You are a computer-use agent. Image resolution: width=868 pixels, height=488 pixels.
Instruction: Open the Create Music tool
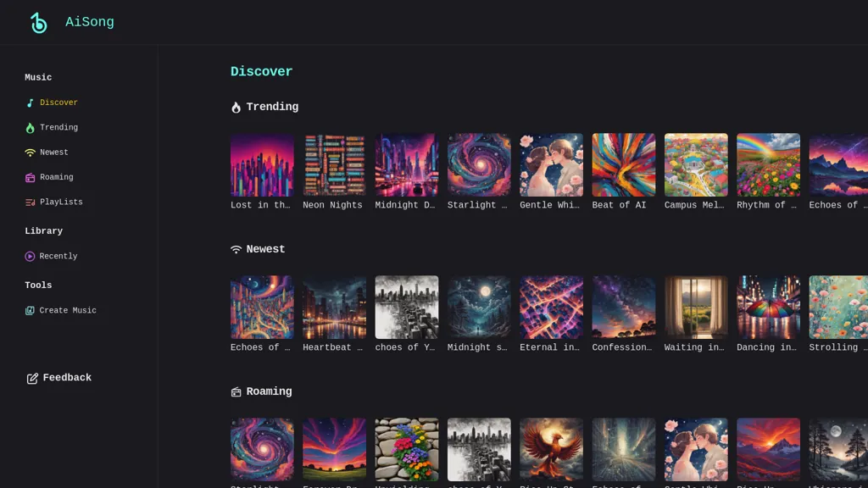pyautogui.click(x=68, y=310)
